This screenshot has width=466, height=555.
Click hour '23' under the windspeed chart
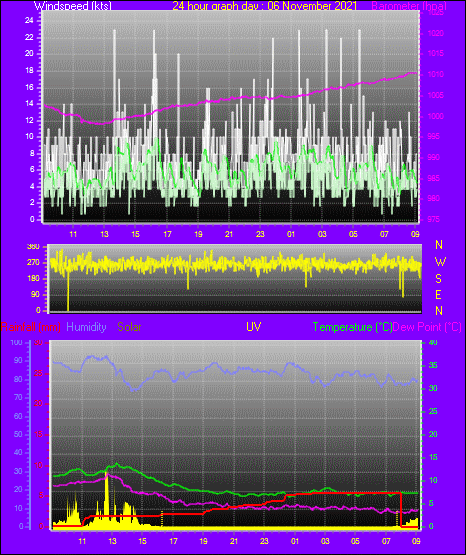point(260,234)
